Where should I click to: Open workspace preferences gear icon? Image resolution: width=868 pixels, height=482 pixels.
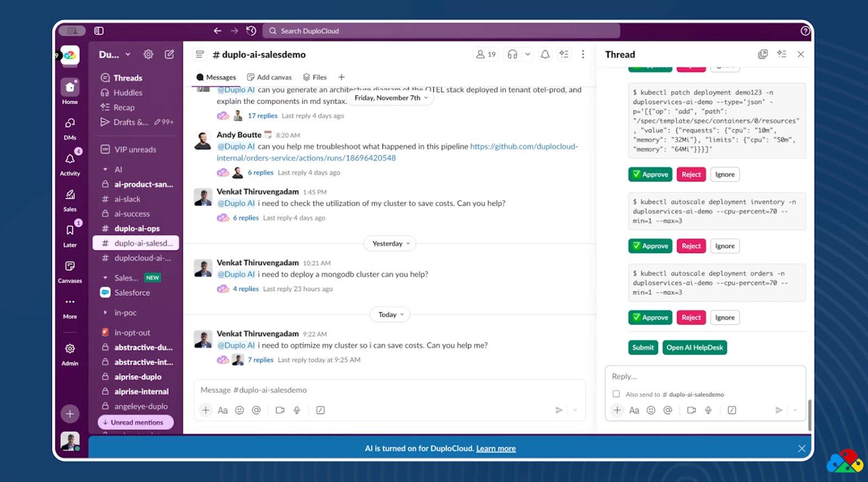click(148, 54)
